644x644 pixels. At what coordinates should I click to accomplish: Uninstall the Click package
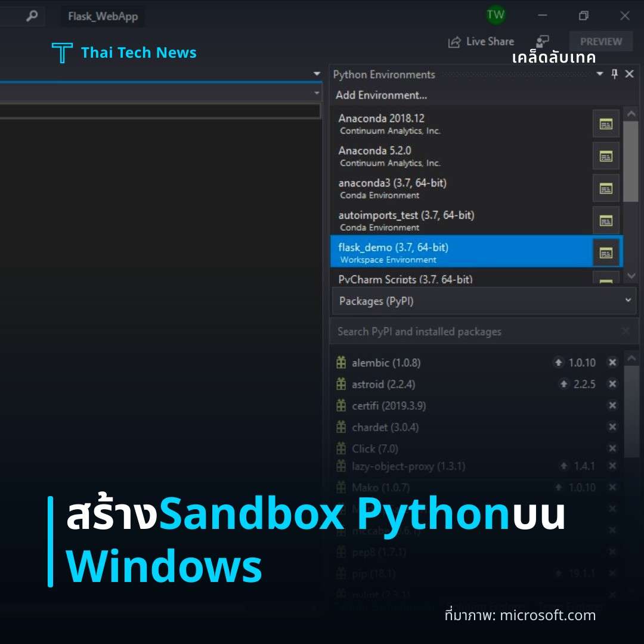[612, 448]
